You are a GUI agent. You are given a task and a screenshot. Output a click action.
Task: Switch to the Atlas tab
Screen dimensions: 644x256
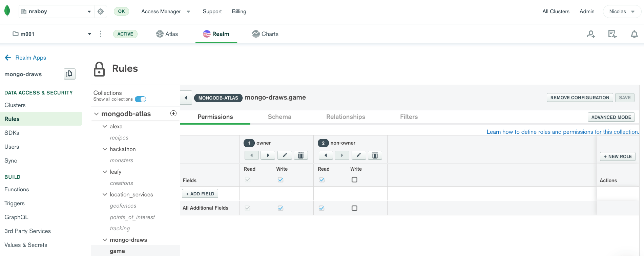(167, 34)
